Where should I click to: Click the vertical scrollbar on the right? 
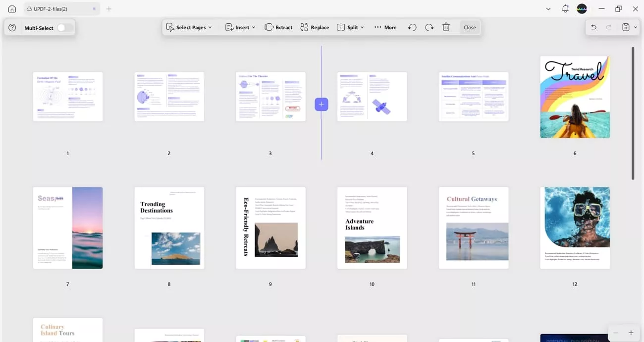click(x=633, y=113)
